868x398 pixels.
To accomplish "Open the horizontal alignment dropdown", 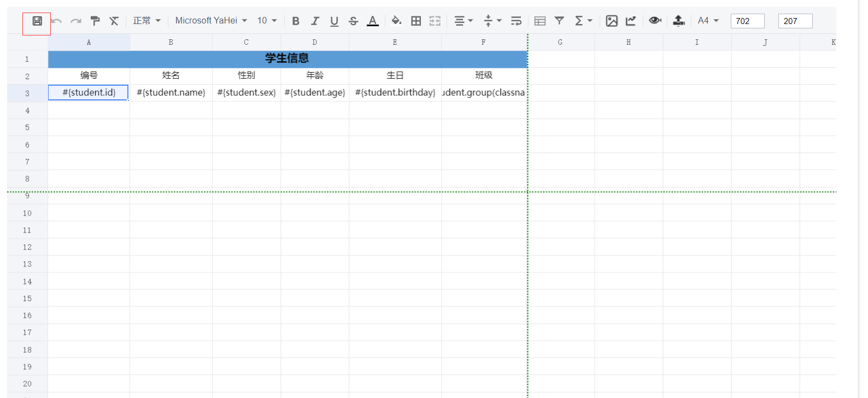I will (464, 21).
